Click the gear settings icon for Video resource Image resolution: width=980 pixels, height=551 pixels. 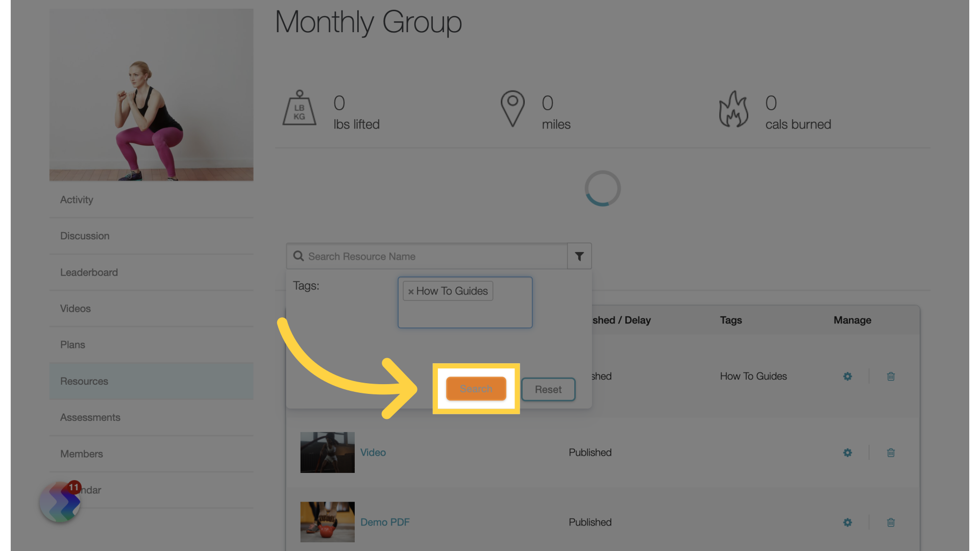click(x=847, y=452)
